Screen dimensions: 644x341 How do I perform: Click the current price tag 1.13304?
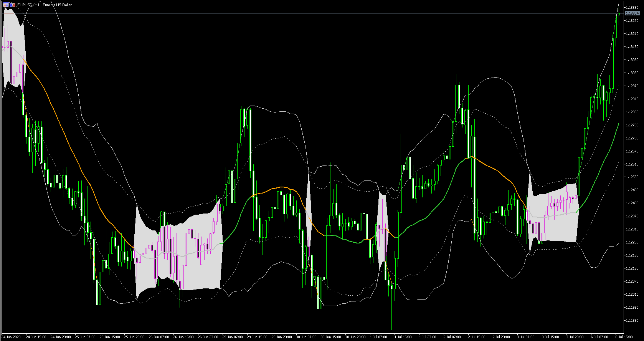tap(632, 13)
